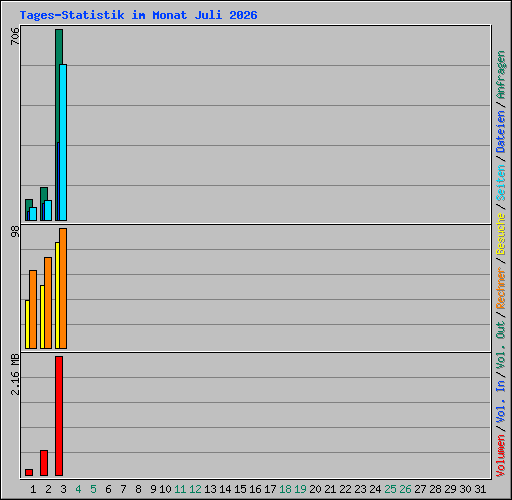Click the cyan Seiten bar for day 3
The height and width of the screenshot is (500, 512).
click(x=63, y=142)
